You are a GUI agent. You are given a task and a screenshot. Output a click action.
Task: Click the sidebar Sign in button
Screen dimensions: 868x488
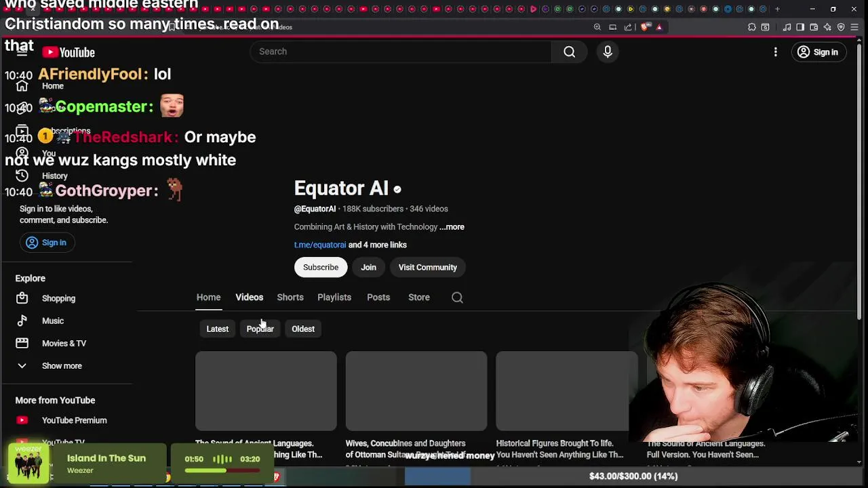[x=47, y=243]
